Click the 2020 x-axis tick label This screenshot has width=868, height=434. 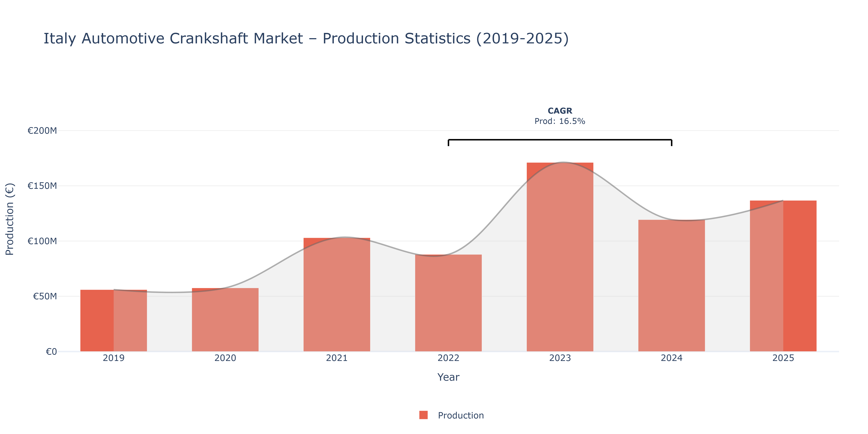[225, 358]
